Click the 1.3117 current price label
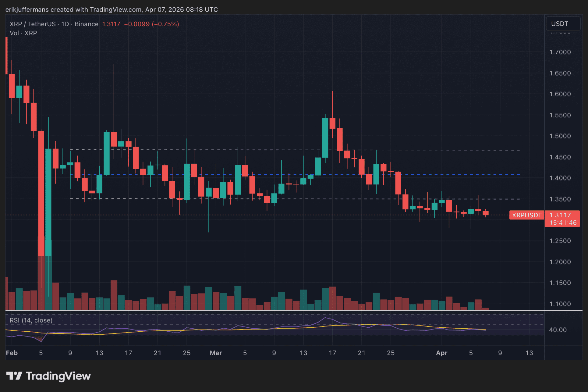Image resolution: width=588 pixels, height=392 pixels. [x=560, y=215]
